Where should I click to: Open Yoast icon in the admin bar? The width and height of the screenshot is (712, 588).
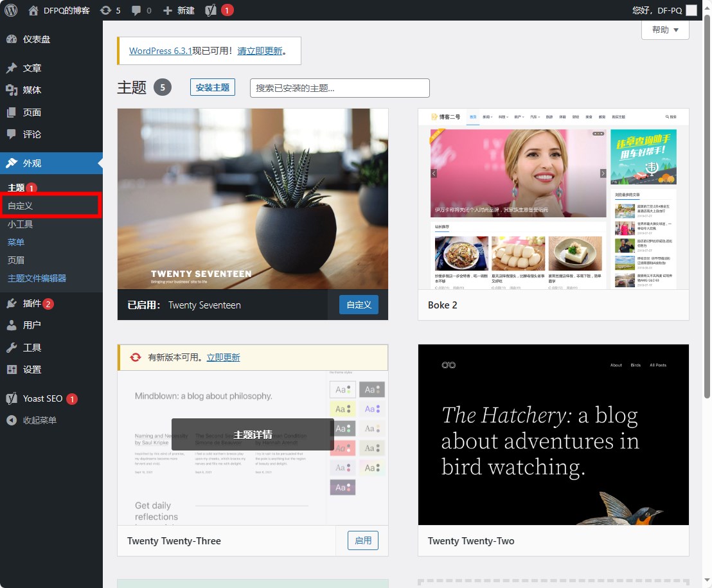pos(210,10)
